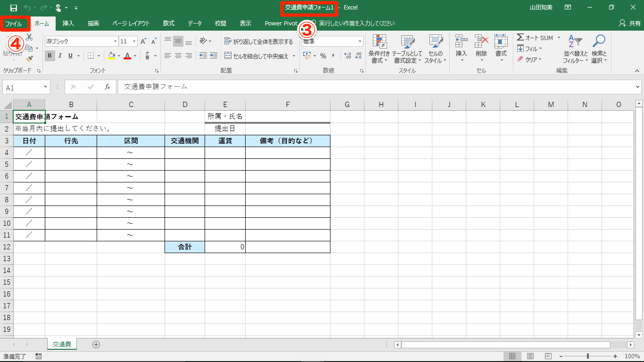Apply accounting number format
Screen dimensions: 644x362
click(x=306, y=56)
